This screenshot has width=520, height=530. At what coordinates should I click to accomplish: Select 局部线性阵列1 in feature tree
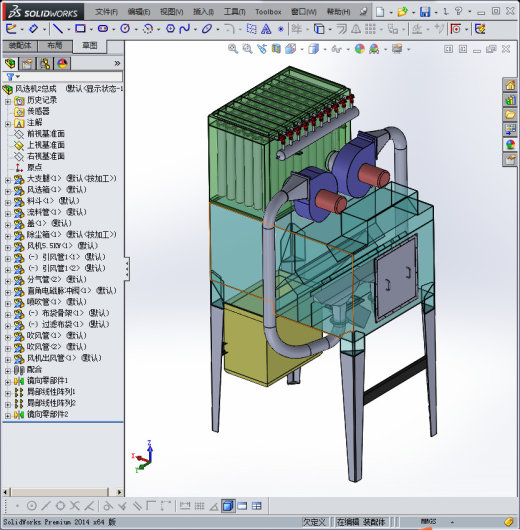pyautogui.click(x=51, y=392)
